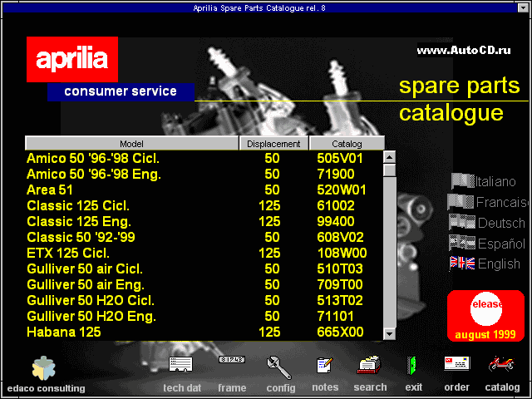Click the frame number plate icon
Viewport: 532px width, 399px height.
pyautogui.click(x=232, y=359)
